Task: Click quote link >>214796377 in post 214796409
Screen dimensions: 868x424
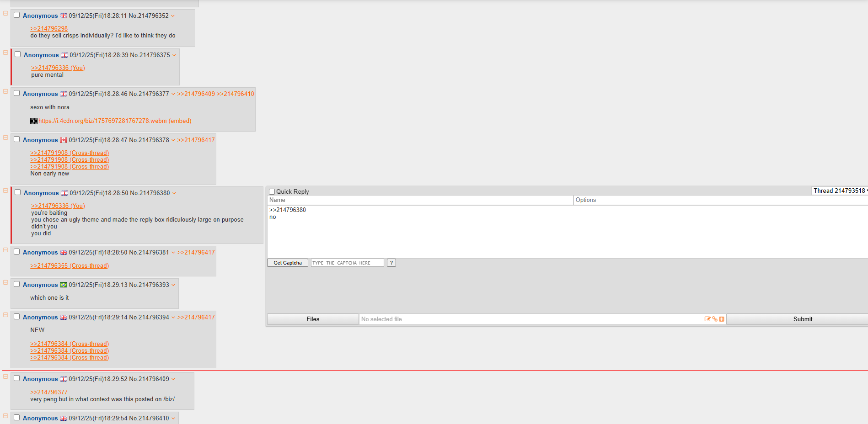Action: (49, 392)
